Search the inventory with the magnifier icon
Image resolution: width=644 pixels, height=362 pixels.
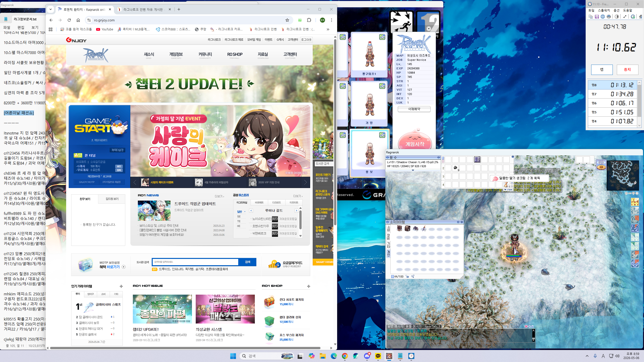pos(413,277)
